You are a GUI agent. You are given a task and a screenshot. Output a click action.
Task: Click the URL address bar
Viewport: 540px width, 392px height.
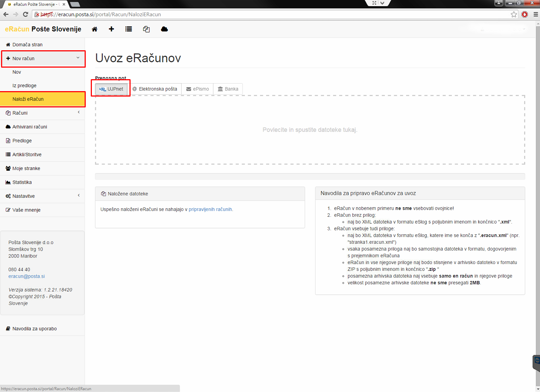pyautogui.click(x=275, y=14)
